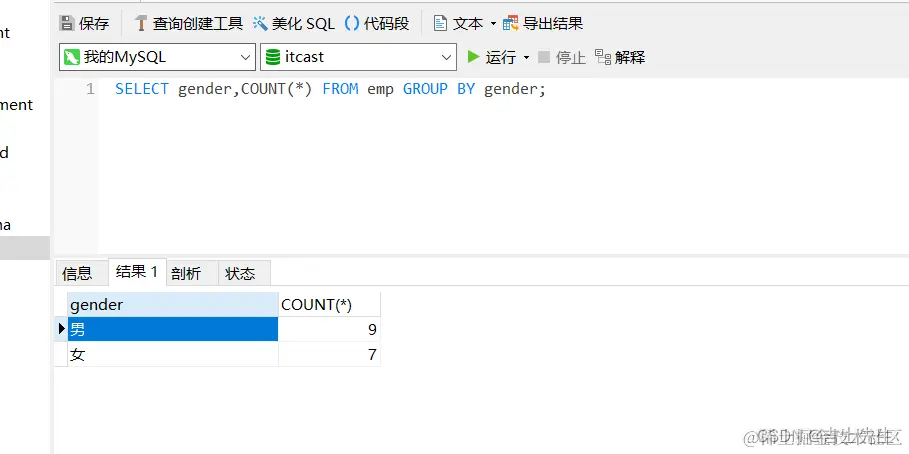909x454 pixels.
Task: Click the Save (保存) disk icon
Action: click(68, 23)
